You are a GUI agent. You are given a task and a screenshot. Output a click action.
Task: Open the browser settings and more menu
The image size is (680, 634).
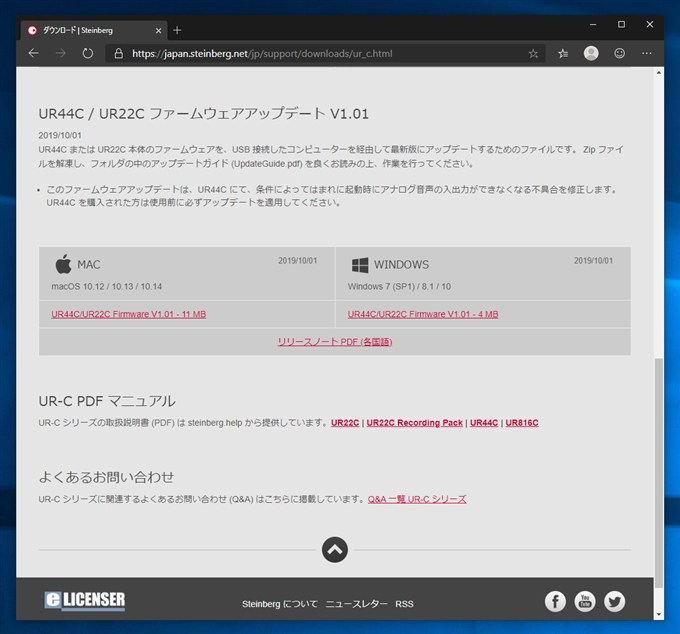tap(646, 53)
